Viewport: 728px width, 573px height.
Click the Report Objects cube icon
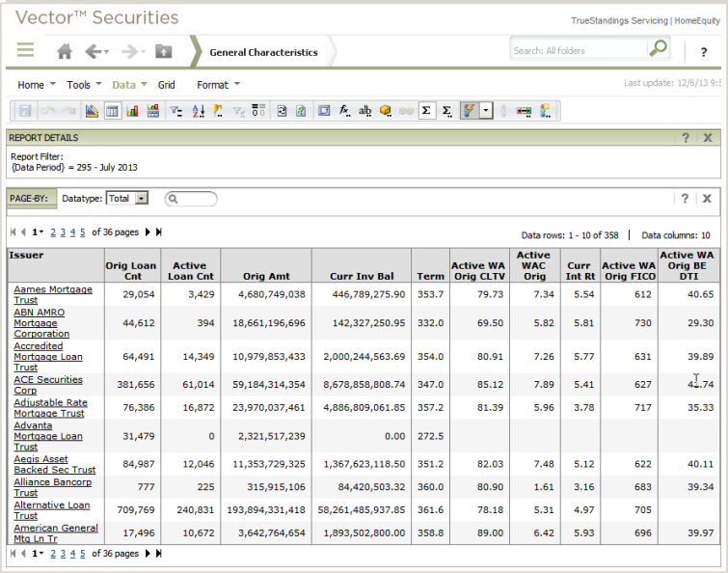pos(385,111)
